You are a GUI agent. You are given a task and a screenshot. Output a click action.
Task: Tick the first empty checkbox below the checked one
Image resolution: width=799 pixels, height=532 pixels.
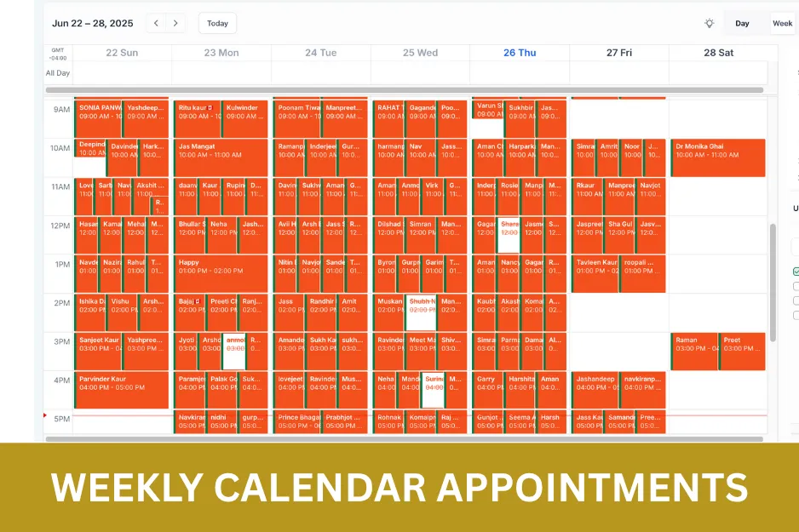796,286
